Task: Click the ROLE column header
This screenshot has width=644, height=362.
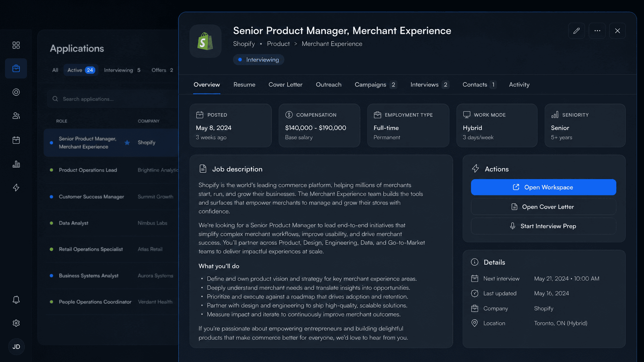Action: coord(62,121)
